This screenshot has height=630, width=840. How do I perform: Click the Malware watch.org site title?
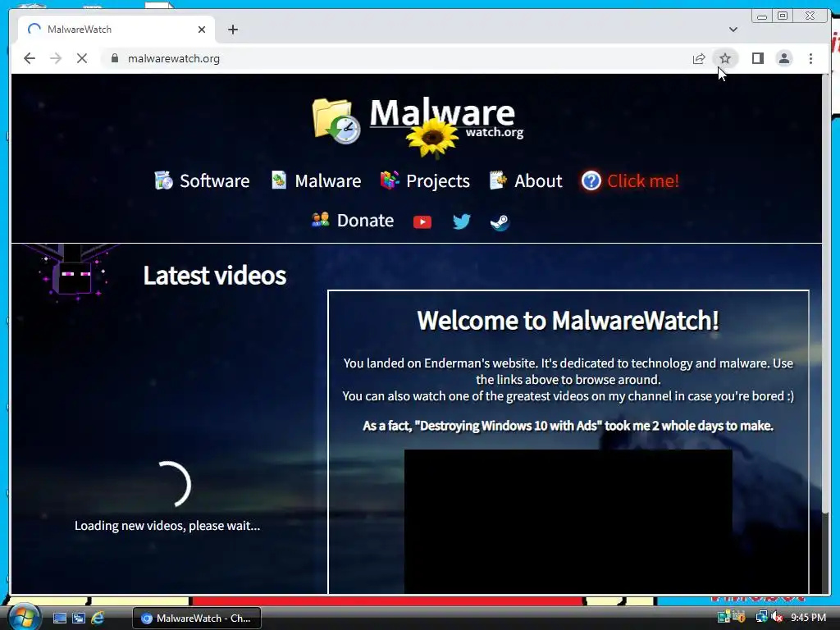(x=445, y=117)
